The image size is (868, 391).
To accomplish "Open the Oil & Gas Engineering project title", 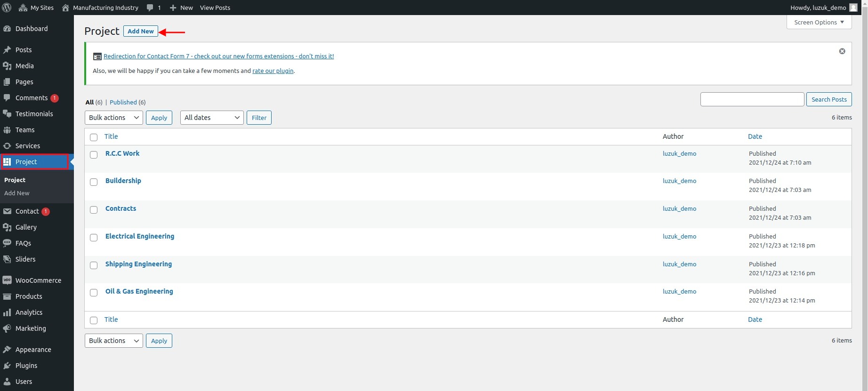I will tap(139, 291).
